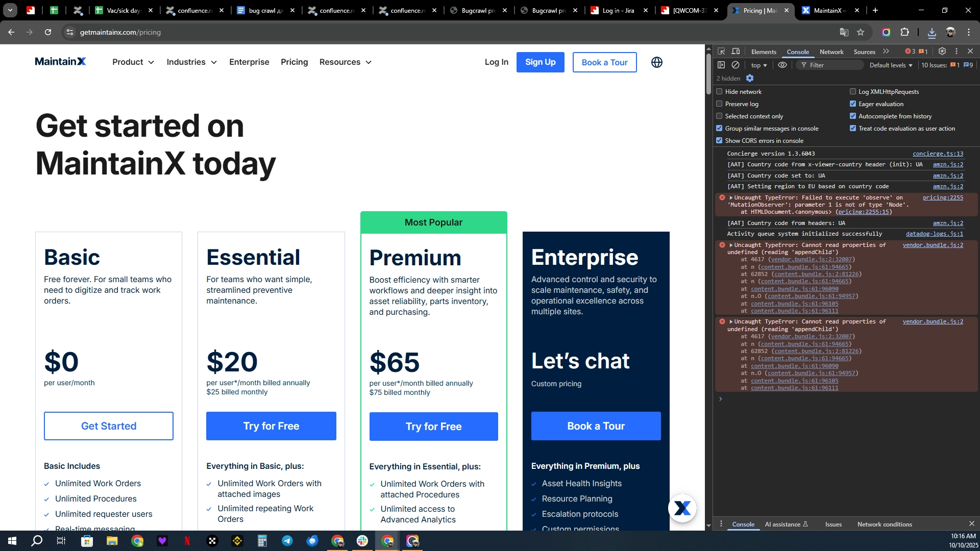Open a new browser tab
Viewport: 980px width, 551px height.
(x=875, y=10)
